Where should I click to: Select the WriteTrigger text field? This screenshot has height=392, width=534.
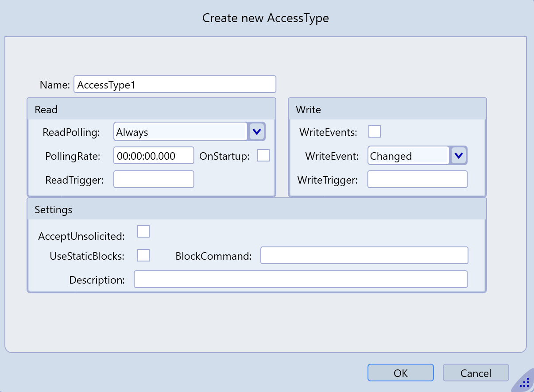417,179
